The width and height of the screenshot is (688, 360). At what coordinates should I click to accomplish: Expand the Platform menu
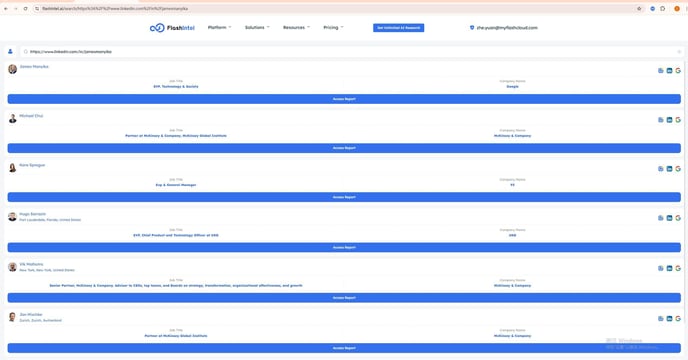(219, 27)
